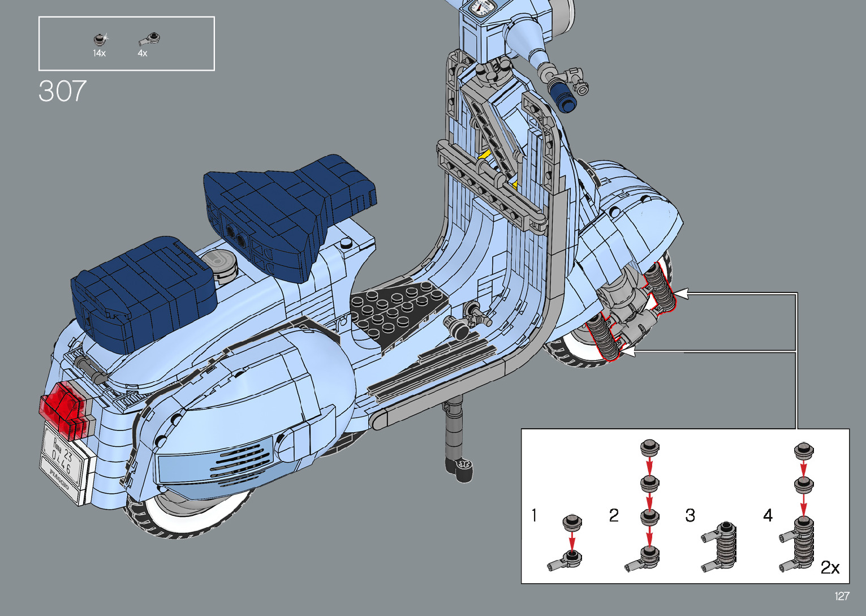Click the upper white arrow pointing at shock absorber
Screen dimensions: 866x616
click(682, 294)
